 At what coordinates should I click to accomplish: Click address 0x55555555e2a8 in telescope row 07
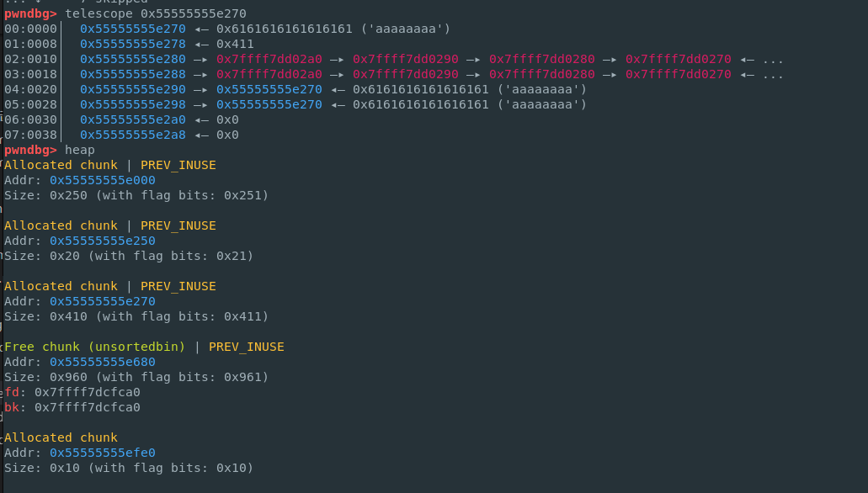[133, 135]
